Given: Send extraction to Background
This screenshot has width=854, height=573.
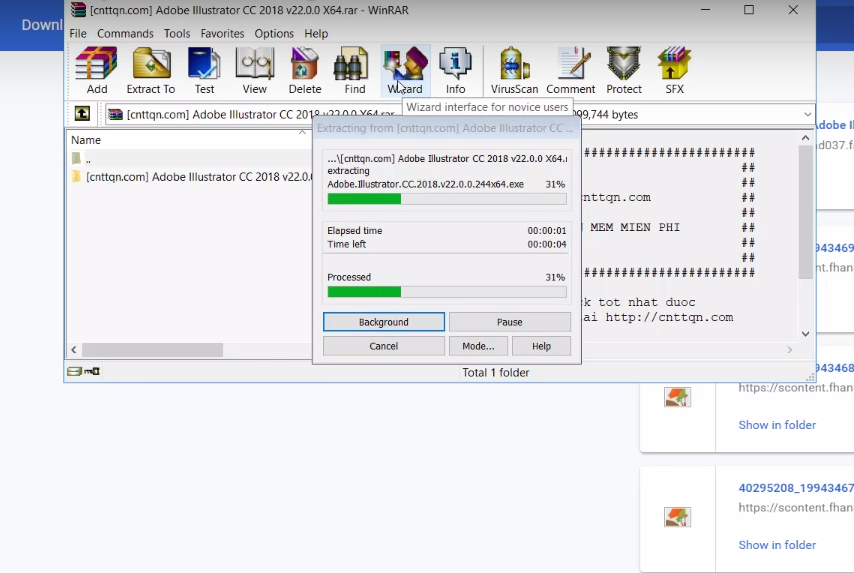Looking at the screenshot, I should (383, 322).
